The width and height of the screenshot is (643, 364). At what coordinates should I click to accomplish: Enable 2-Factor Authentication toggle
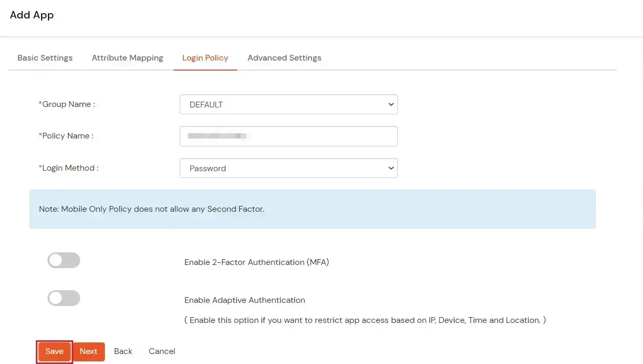(64, 260)
